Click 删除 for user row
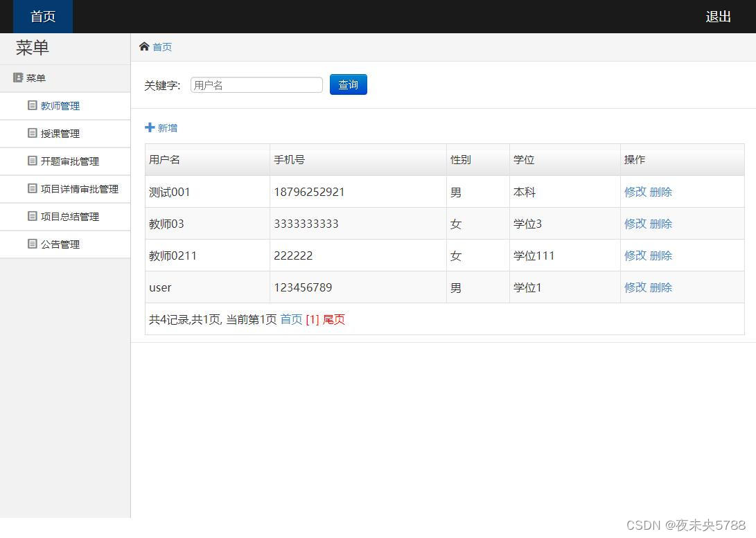756x538 pixels. [660, 287]
